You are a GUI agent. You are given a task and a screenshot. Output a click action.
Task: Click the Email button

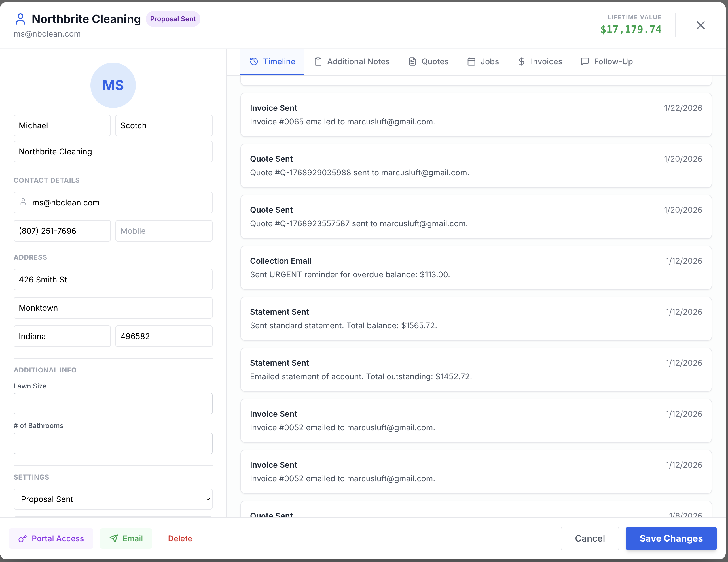coord(126,538)
